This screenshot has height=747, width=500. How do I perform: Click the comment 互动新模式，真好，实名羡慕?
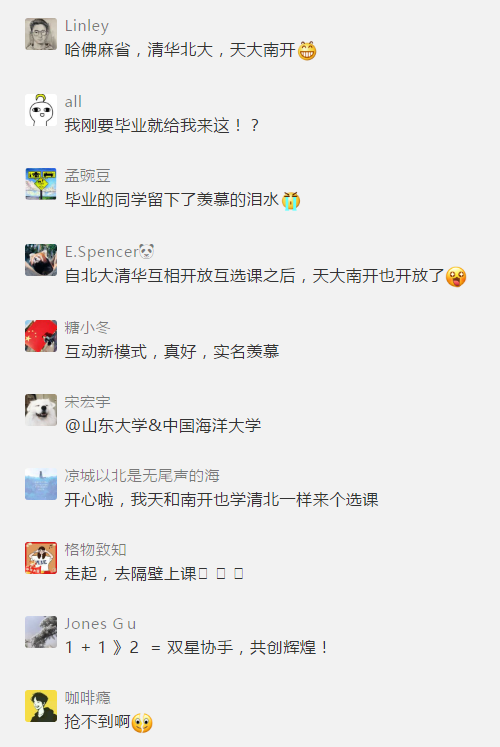[172, 352]
